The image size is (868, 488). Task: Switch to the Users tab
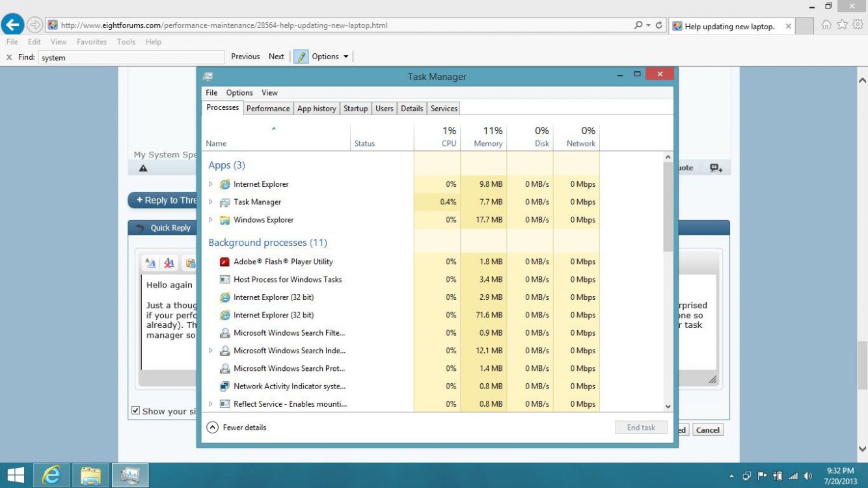click(385, 109)
